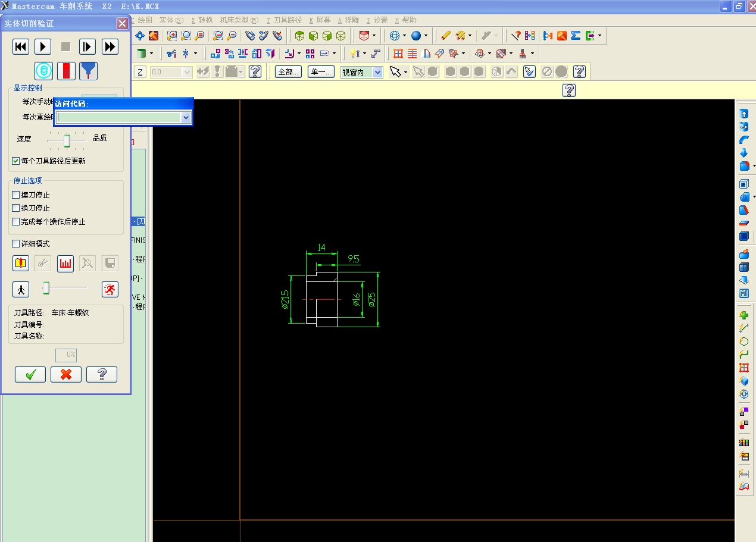Click the verify selection checkmark icon on ribbon
Viewport: 756px width, 542px height.
click(529, 72)
